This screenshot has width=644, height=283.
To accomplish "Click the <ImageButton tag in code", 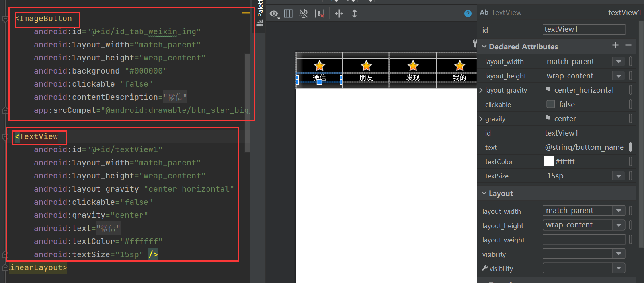I will tap(44, 19).
